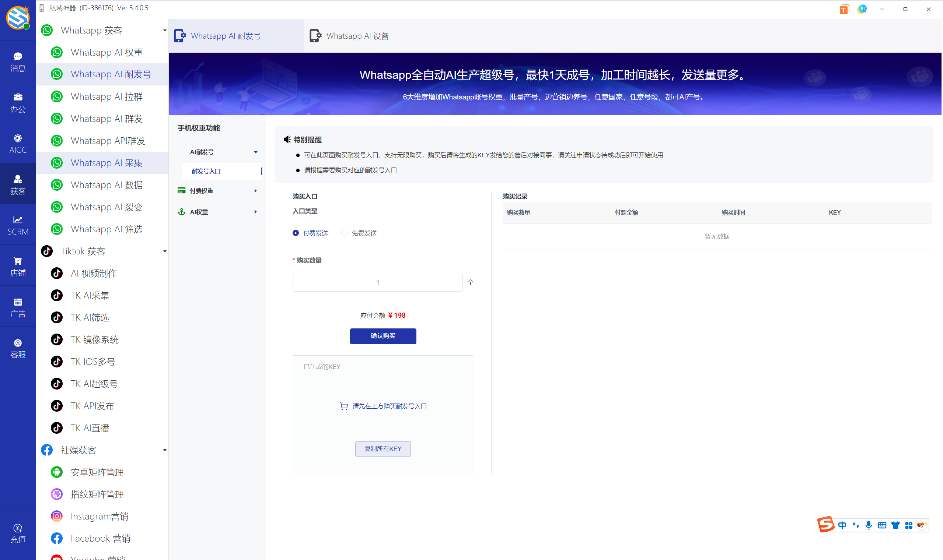Switch to the Whatsapp AI 设备 tab
The image size is (943, 560).
pyautogui.click(x=350, y=36)
